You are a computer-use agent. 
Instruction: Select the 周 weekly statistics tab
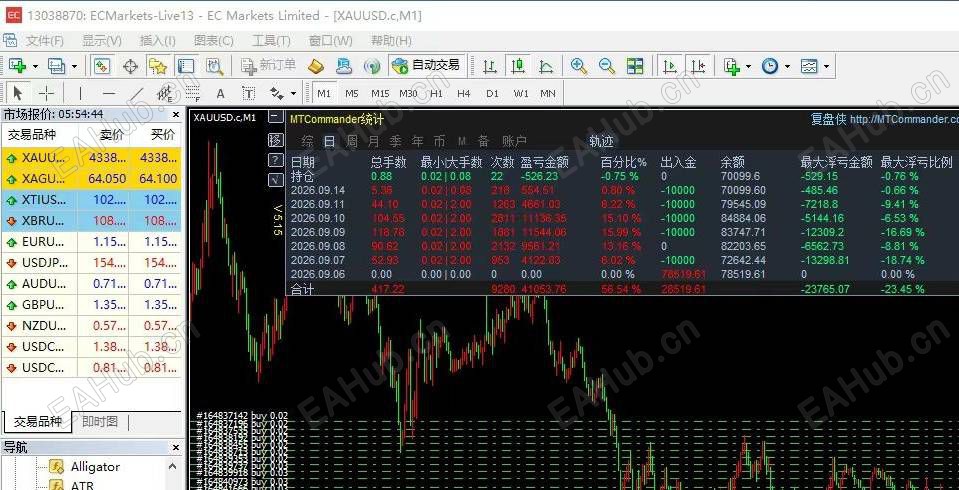(352, 142)
